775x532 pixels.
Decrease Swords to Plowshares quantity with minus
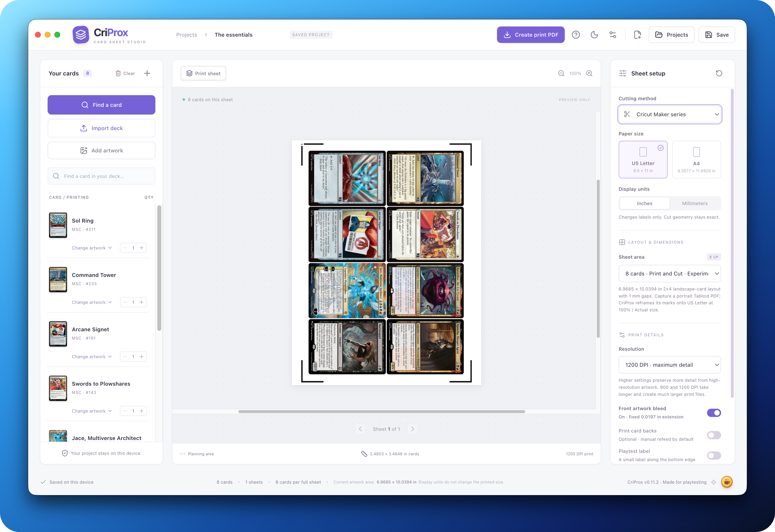click(125, 411)
